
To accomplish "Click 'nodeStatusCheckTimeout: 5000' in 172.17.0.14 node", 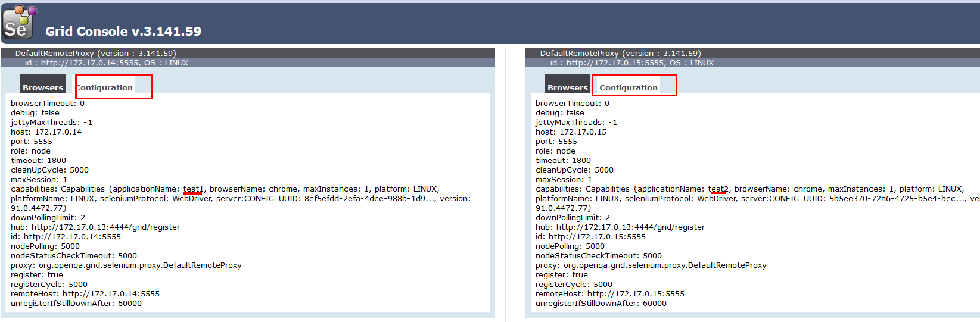I will [74, 256].
